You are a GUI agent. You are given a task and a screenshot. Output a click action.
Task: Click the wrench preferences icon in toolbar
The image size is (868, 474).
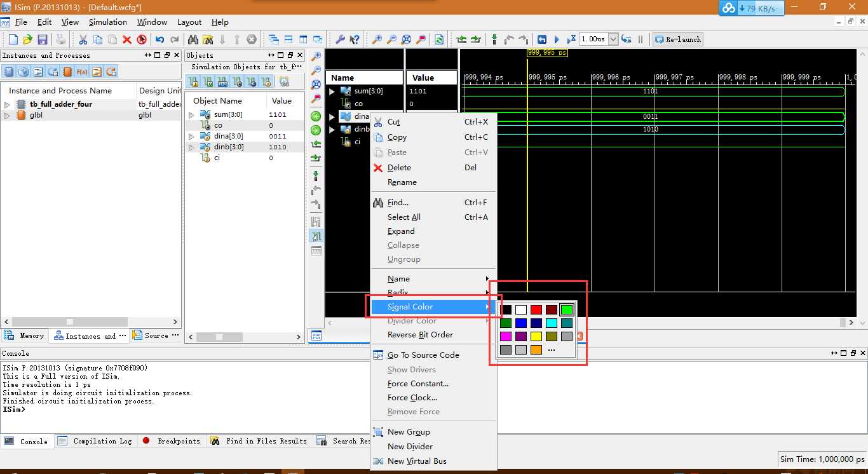tap(340, 39)
